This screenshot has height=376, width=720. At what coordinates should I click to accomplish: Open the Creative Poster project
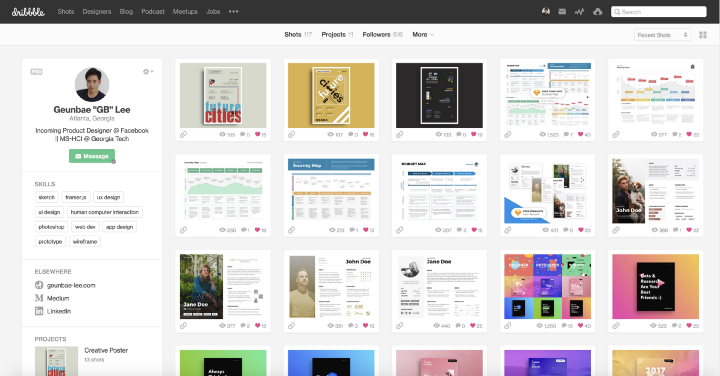pos(106,350)
